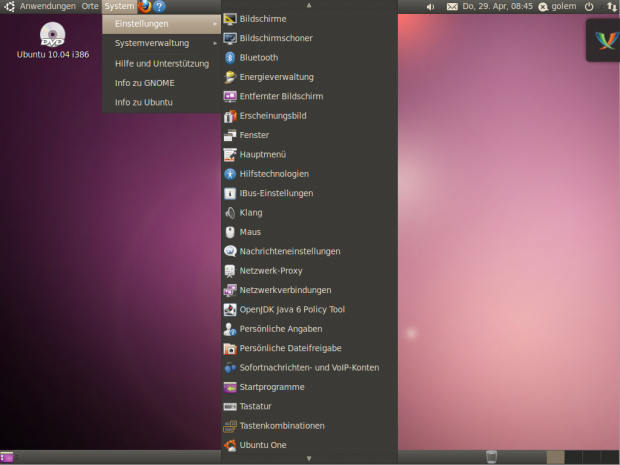
Task: Open Info zu Ubuntu
Action: (143, 102)
